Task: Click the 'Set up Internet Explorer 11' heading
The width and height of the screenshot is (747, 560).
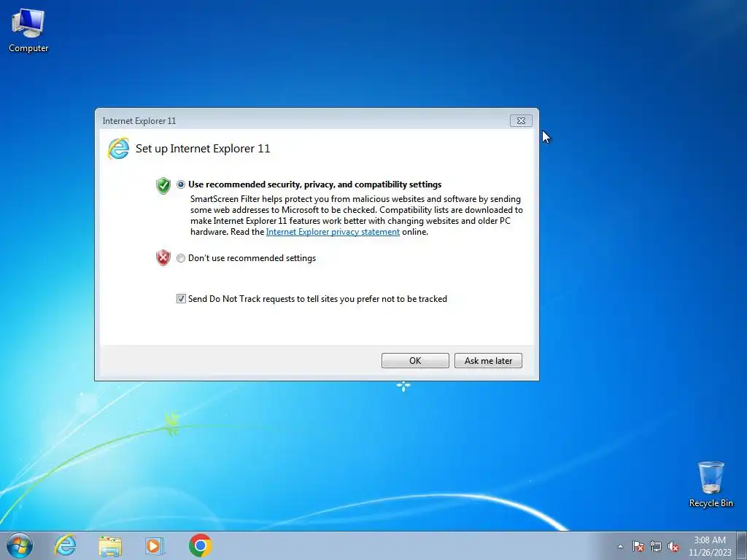Action: (203, 149)
